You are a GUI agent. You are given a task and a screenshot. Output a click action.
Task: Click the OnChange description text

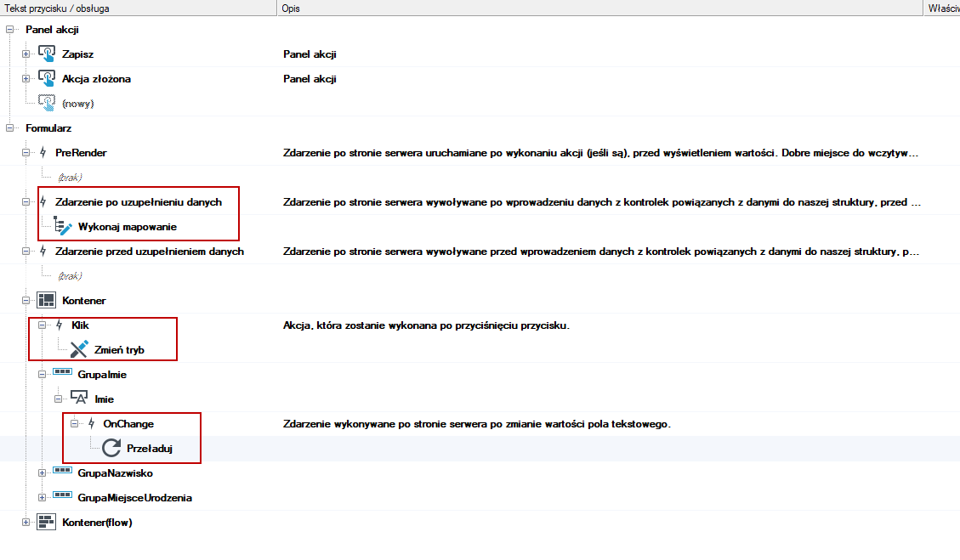click(477, 423)
